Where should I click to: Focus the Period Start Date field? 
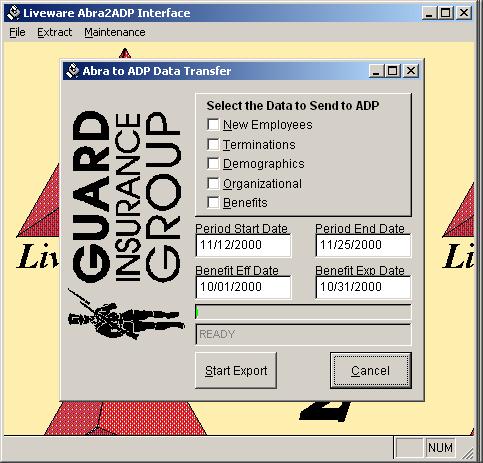(243, 245)
